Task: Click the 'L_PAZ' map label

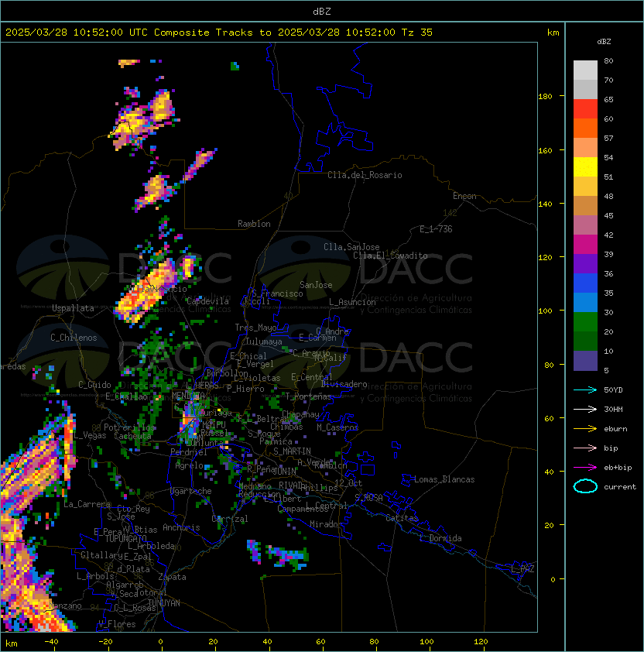Action: 522,569
